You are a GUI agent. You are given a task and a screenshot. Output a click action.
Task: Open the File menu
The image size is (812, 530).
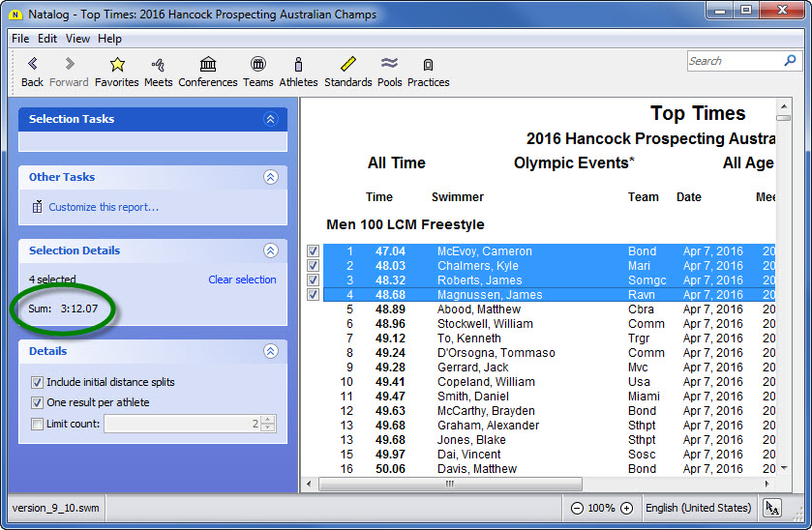[19, 39]
